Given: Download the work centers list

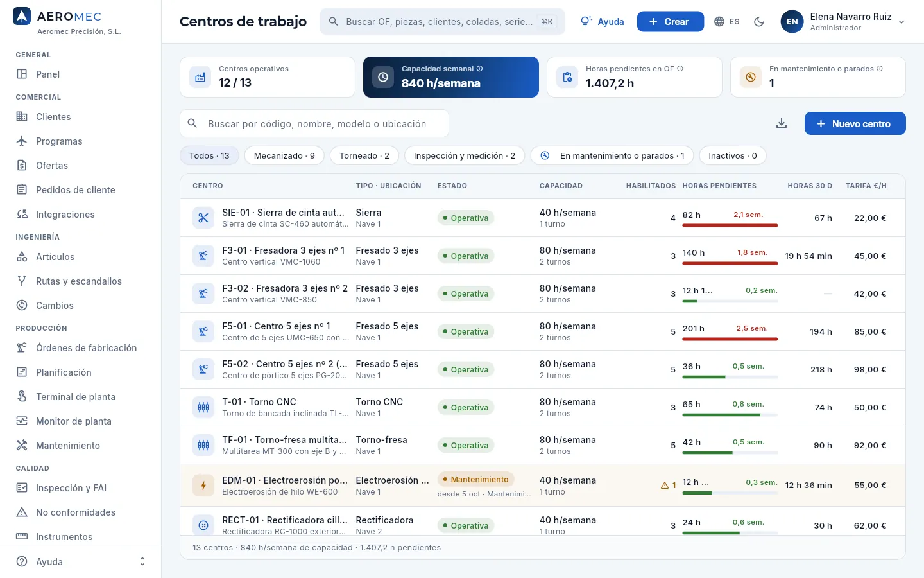Looking at the screenshot, I should pos(782,123).
